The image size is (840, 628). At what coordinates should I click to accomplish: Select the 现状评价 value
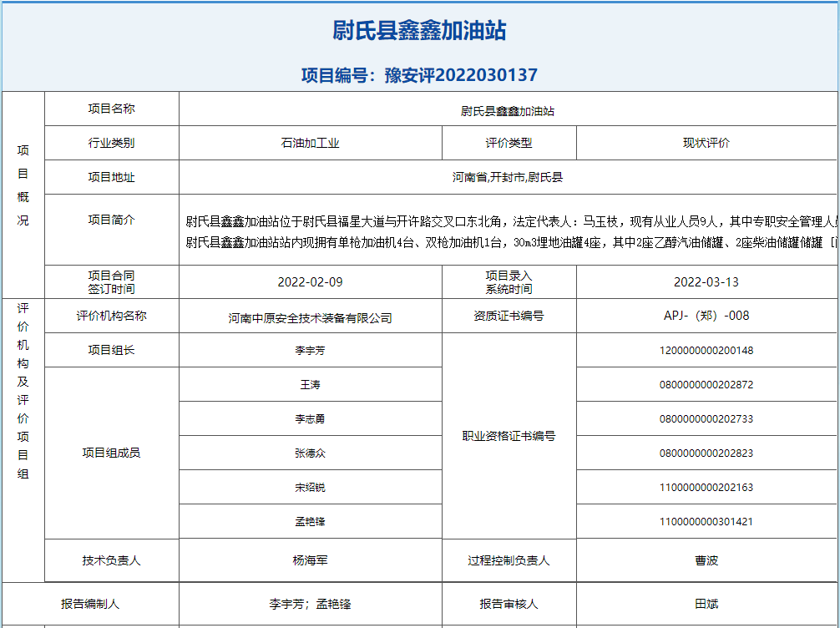(x=706, y=143)
